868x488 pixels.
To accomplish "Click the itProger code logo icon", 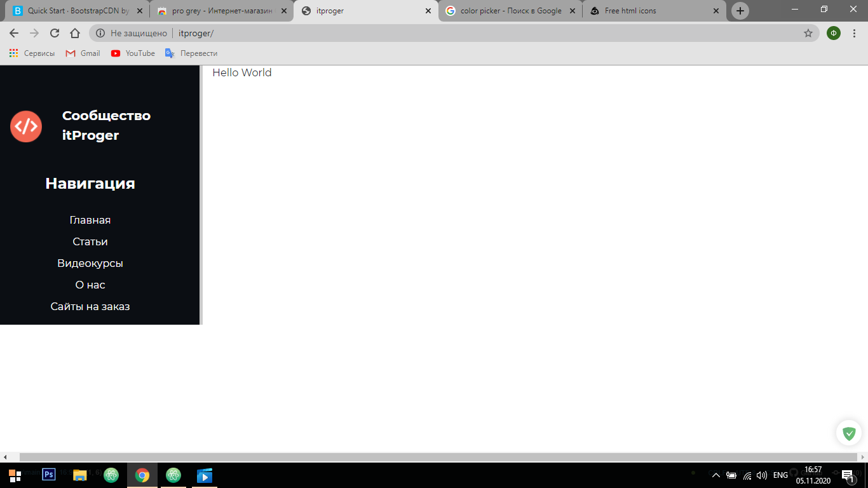I will 26,126.
